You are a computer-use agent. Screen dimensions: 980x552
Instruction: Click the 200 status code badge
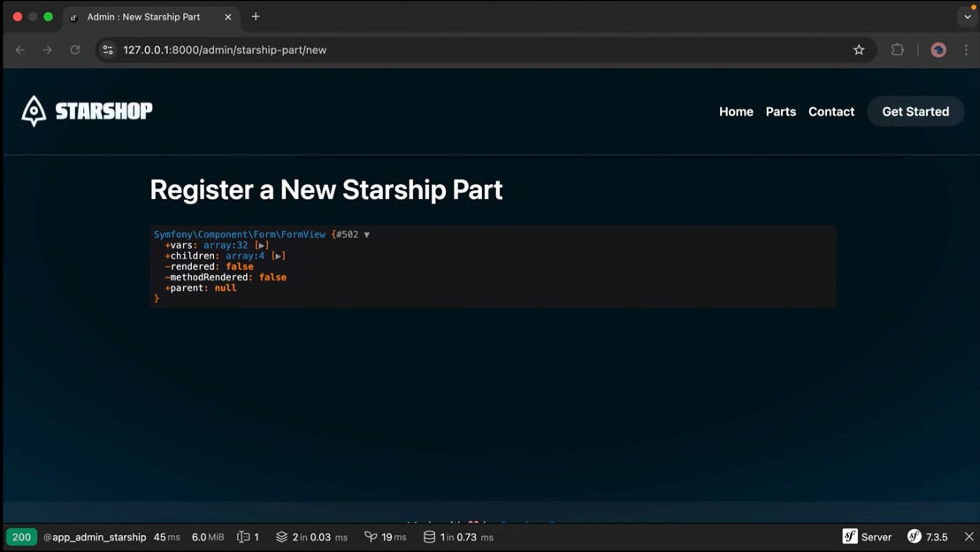(x=21, y=537)
